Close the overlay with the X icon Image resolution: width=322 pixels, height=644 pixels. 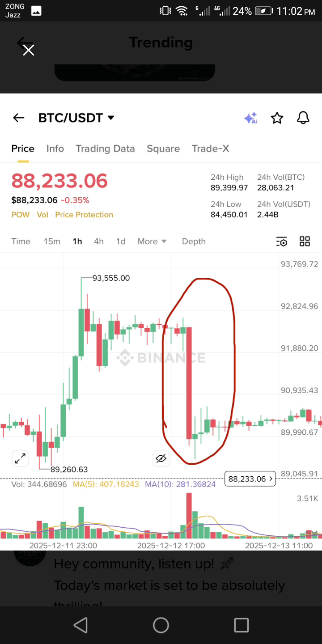[x=29, y=50]
